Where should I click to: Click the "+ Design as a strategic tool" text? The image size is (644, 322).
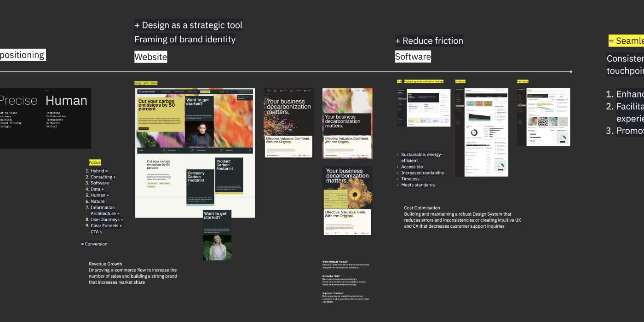point(188,25)
